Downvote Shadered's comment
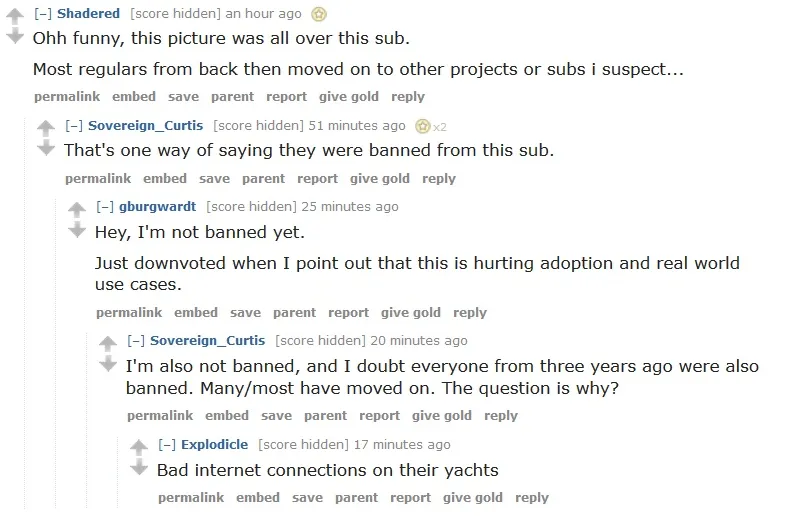 [x=15, y=36]
